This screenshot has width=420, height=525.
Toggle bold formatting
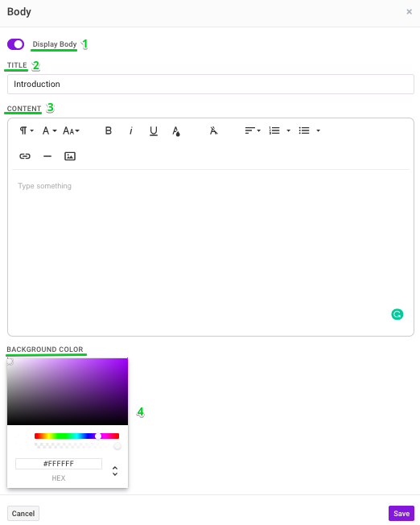click(x=108, y=130)
